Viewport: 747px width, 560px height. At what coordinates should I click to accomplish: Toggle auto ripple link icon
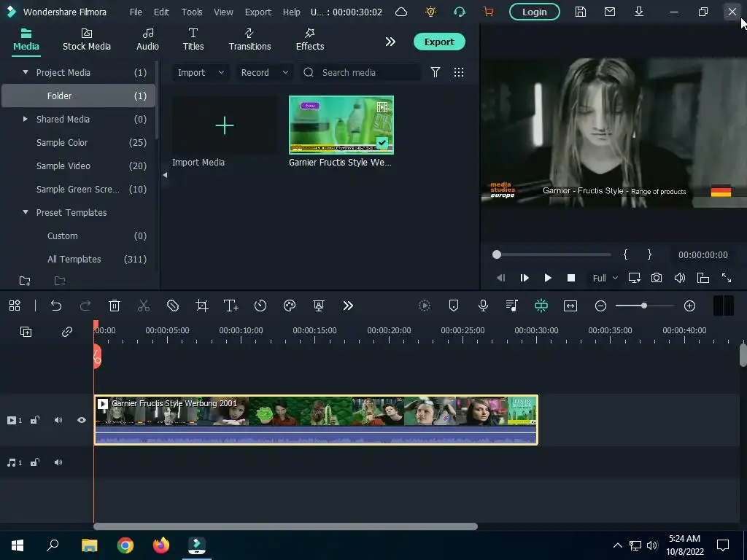[x=66, y=332]
